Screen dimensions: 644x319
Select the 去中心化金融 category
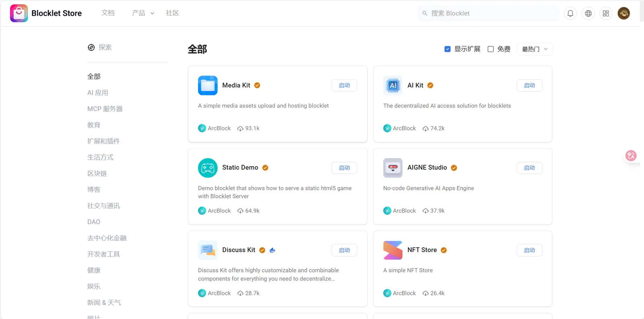tap(107, 238)
